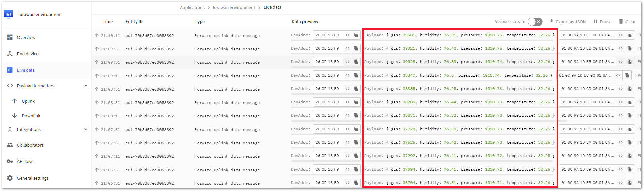The height and width of the screenshot is (191, 644).
Task: Clear the live data list
Action: [x=627, y=22]
